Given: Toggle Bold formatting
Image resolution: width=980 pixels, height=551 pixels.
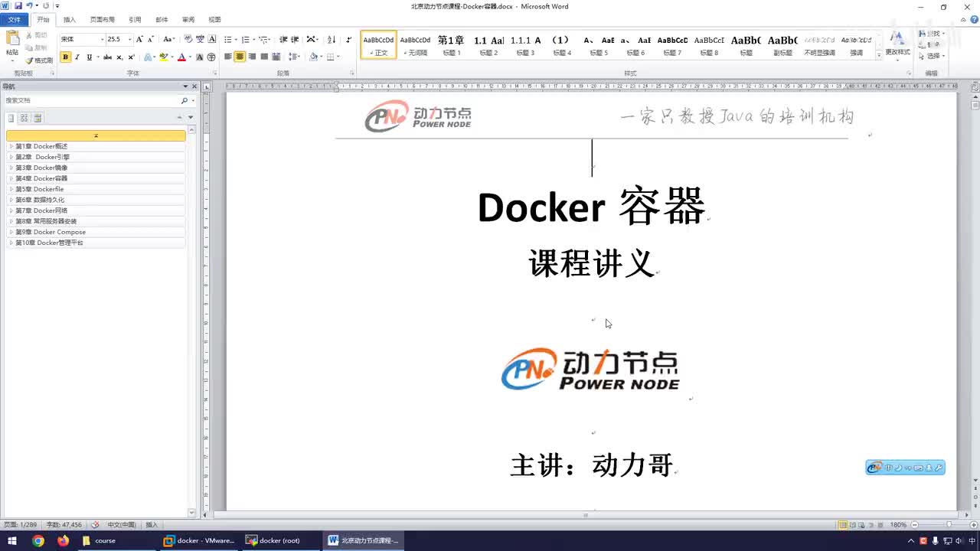Looking at the screenshot, I should [66, 57].
